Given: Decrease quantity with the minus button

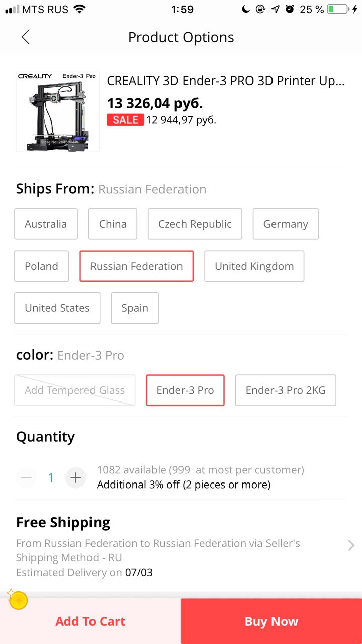Looking at the screenshot, I should tap(26, 477).
